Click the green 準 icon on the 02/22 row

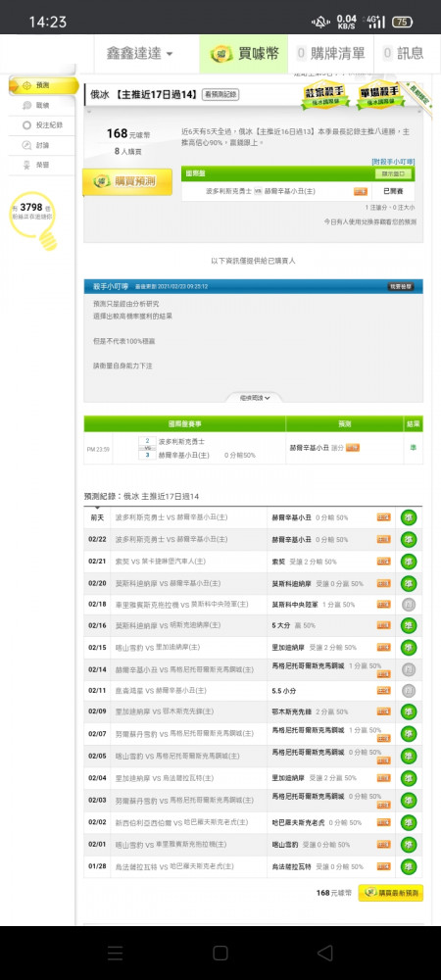coord(409,540)
